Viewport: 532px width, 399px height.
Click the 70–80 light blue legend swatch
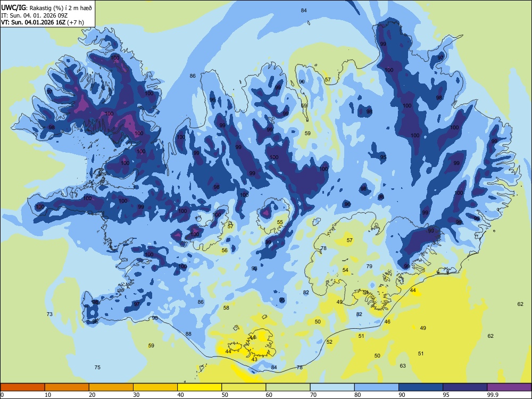332,387
